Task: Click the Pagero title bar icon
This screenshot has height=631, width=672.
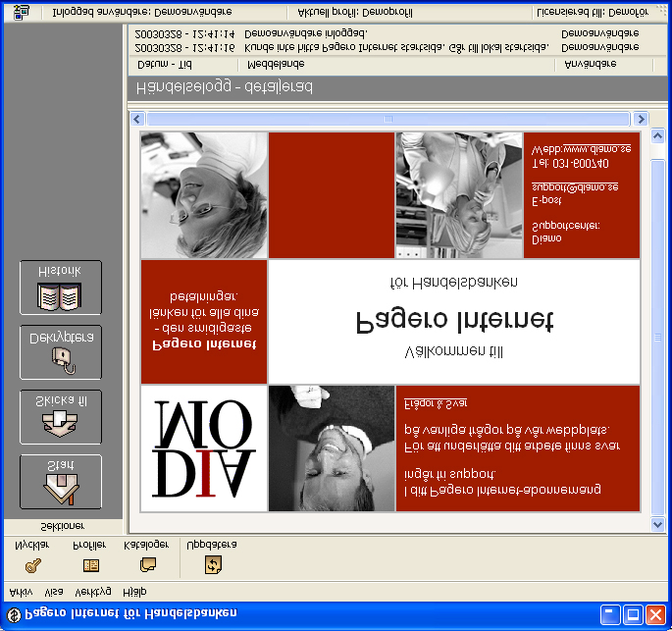Action: (14, 614)
